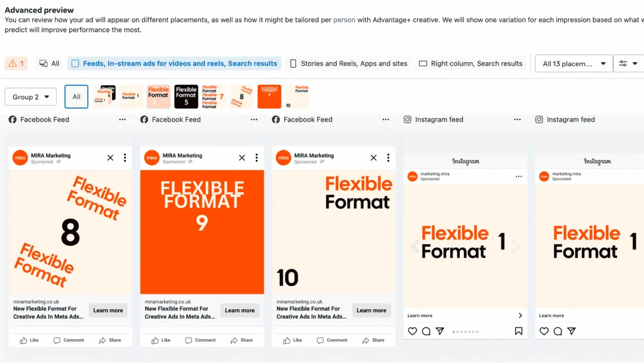644x363 pixels.
Task: Close the Flexible Format 8 ad preview
Action: click(110, 158)
